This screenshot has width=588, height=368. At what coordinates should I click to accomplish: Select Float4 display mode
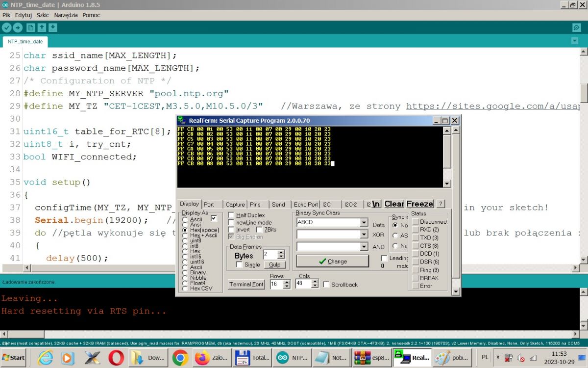(x=185, y=283)
